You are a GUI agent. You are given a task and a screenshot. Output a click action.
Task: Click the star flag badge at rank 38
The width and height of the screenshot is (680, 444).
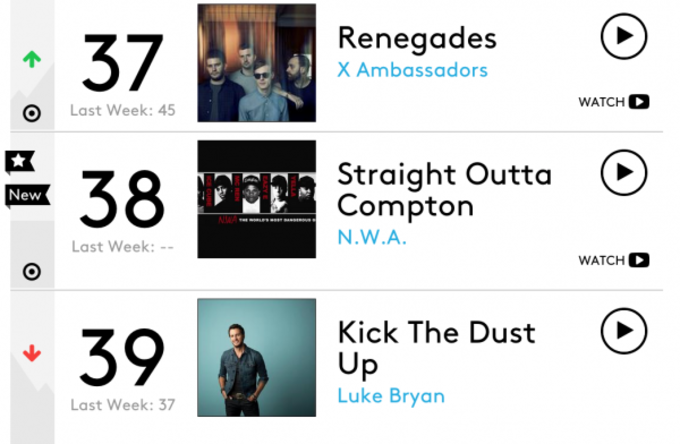point(19,161)
